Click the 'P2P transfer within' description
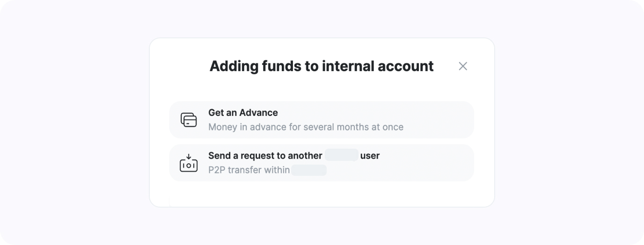Screen dimensions: 644x245 [x=249, y=170]
